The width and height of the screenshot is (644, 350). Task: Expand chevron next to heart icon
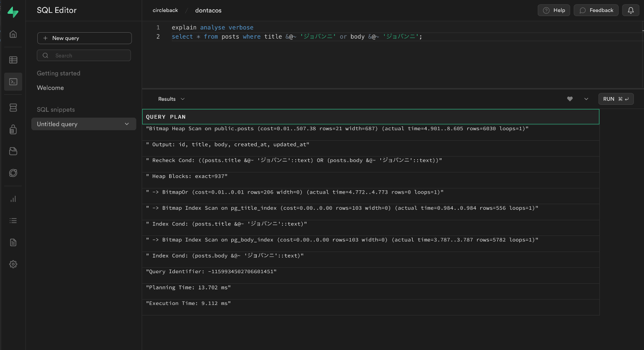(x=586, y=99)
